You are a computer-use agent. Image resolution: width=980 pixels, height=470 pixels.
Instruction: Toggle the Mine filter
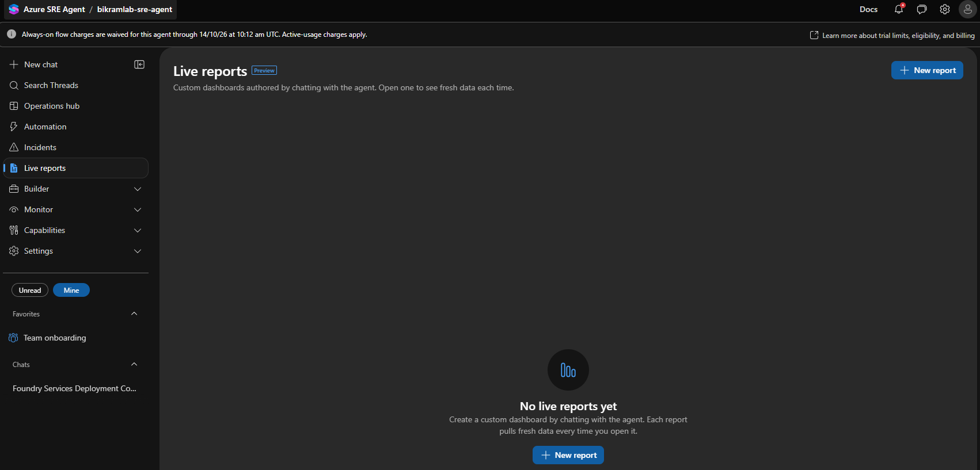[x=71, y=290]
